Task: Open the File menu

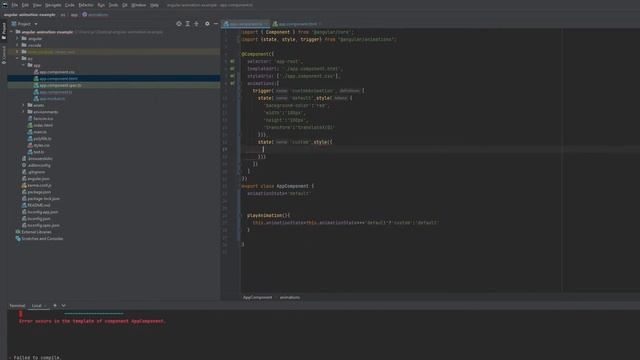Action: [x=15, y=5]
